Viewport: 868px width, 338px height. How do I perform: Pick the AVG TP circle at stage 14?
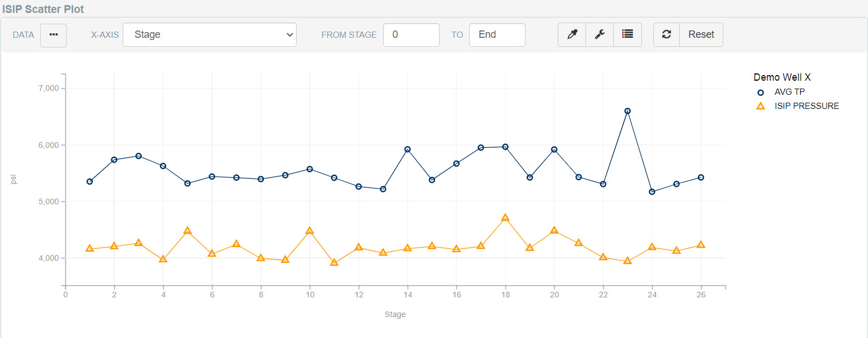[x=407, y=150]
